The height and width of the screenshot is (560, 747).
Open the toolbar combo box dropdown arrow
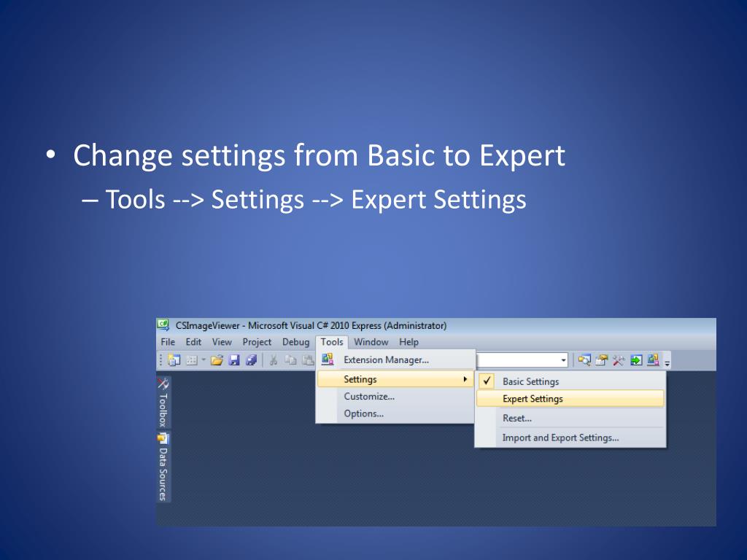tap(563, 359)
